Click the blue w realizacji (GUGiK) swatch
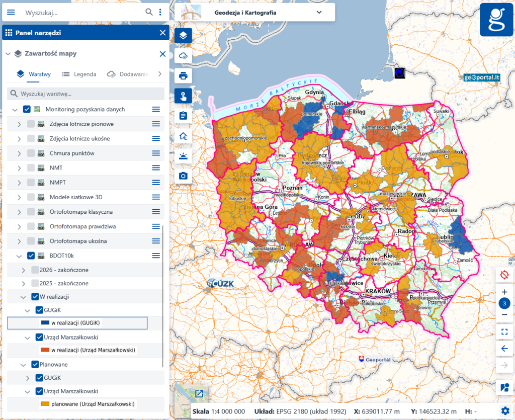Screen dimensions: 515x420 (x=45, y=323)
